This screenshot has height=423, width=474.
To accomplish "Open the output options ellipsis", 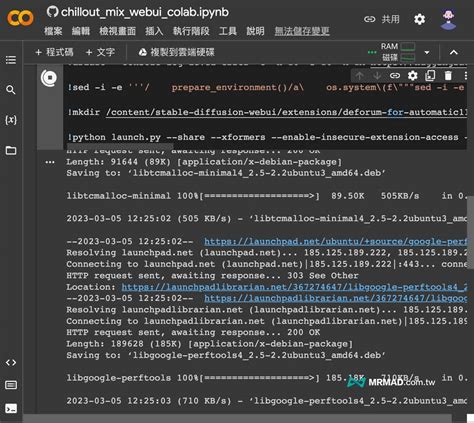I will pos(50,162).
